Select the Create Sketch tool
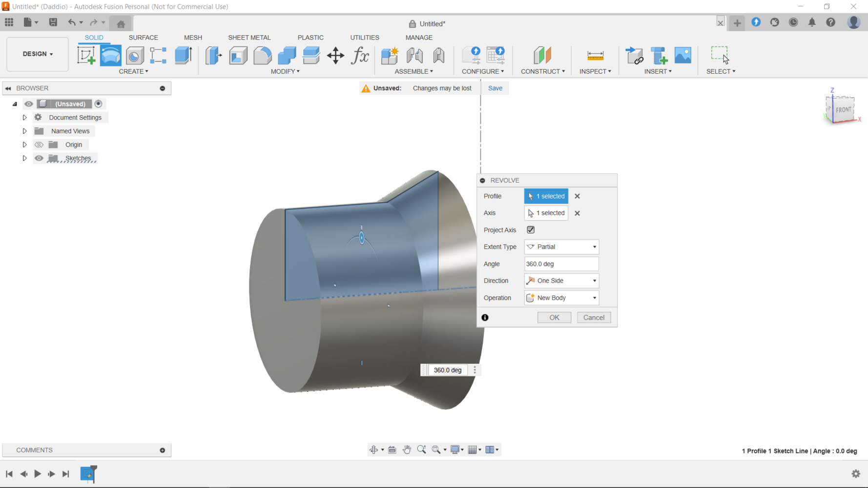This screenshot has height=488, width=868. click(86, 55)
